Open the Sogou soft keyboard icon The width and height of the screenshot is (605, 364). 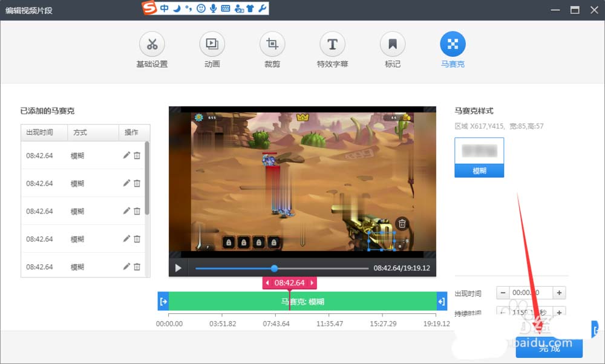(x=226, y=8)
